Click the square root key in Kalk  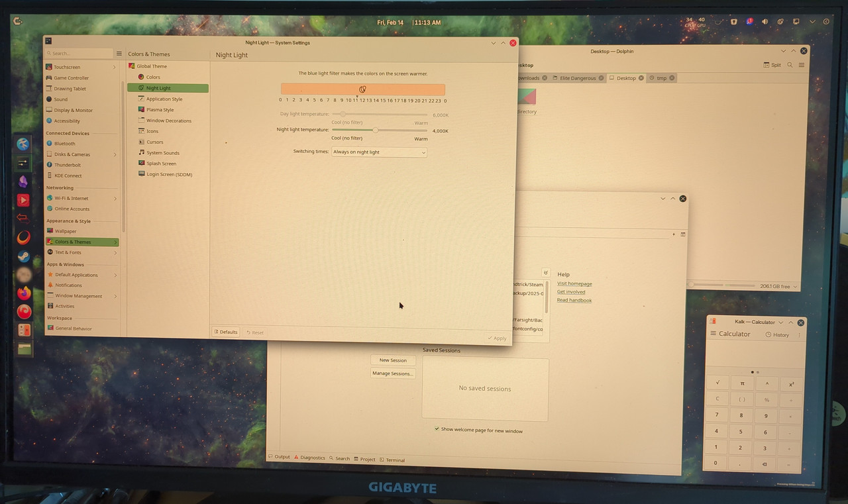[x=717, y=383]
